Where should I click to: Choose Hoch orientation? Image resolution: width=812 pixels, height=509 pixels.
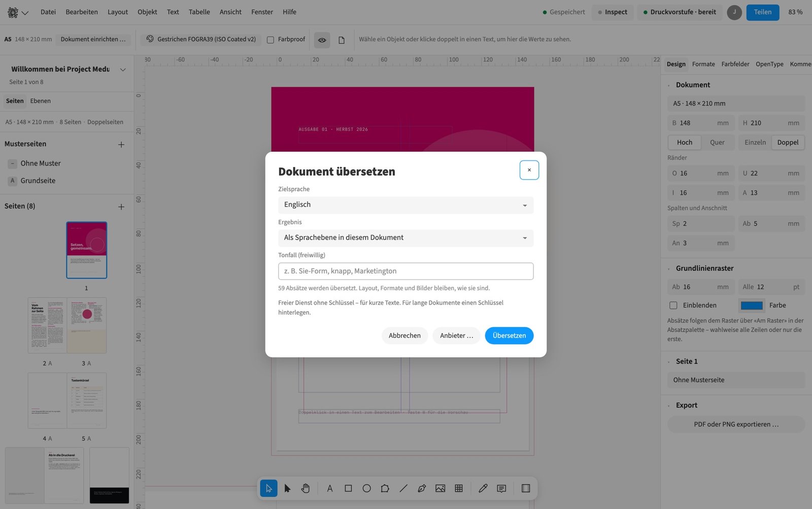(684, 143)
